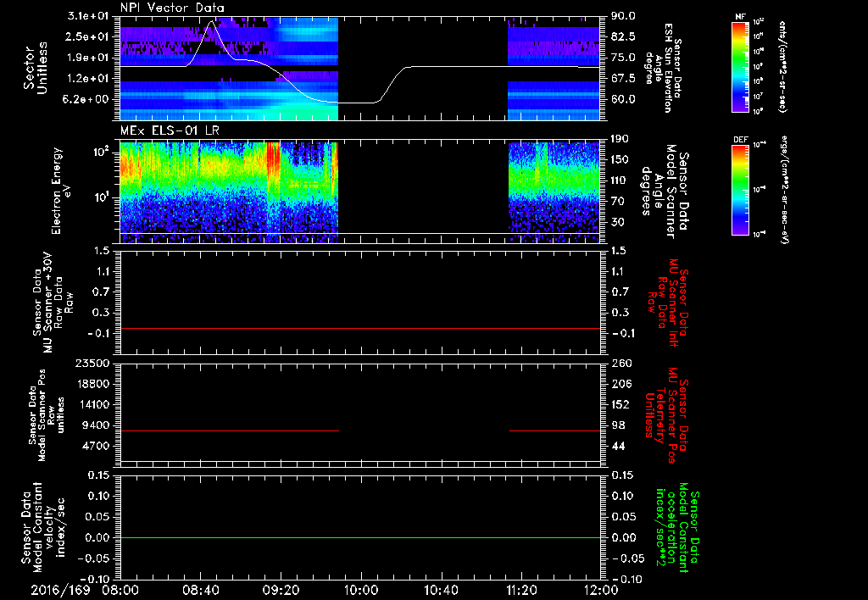Screen dimensions: 868x600
Task: Click the "2016/169" date label
Action: point(60,590)
